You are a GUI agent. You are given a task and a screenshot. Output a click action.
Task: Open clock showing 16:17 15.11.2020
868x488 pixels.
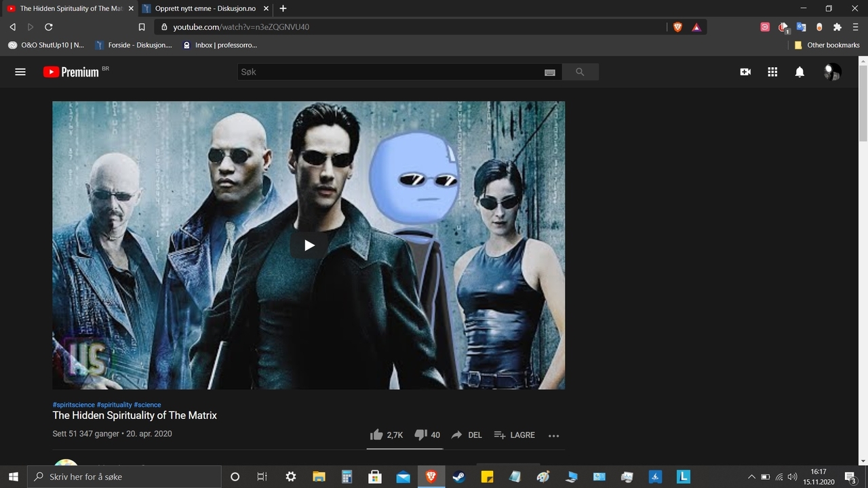tap(818, 476)
